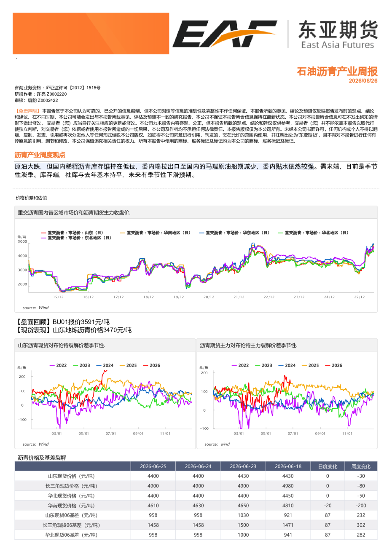Viewport: 392px width, 549px height.
Task: Click the 华东地区（日） legend entry
Action: click(234, 233)
